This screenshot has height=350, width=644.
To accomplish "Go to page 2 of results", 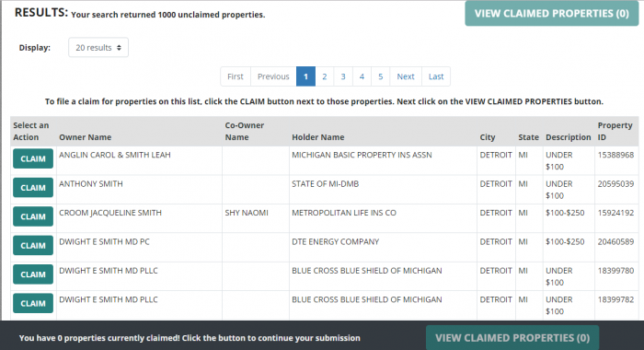I will [325, 76].
